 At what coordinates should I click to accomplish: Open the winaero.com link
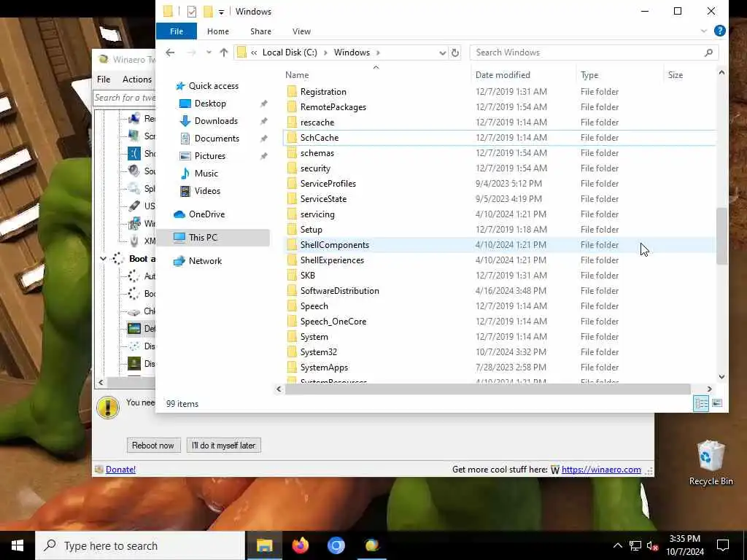tap(601, 470)
